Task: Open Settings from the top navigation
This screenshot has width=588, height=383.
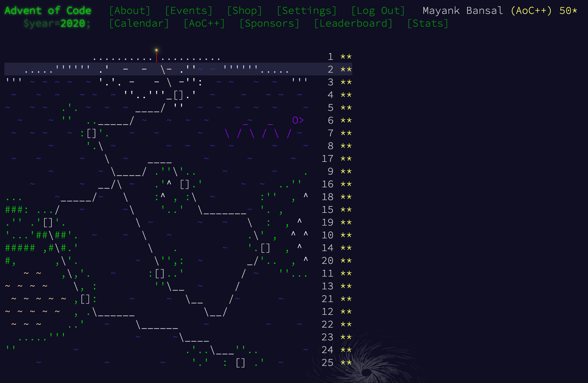Action: pos(306,11)
